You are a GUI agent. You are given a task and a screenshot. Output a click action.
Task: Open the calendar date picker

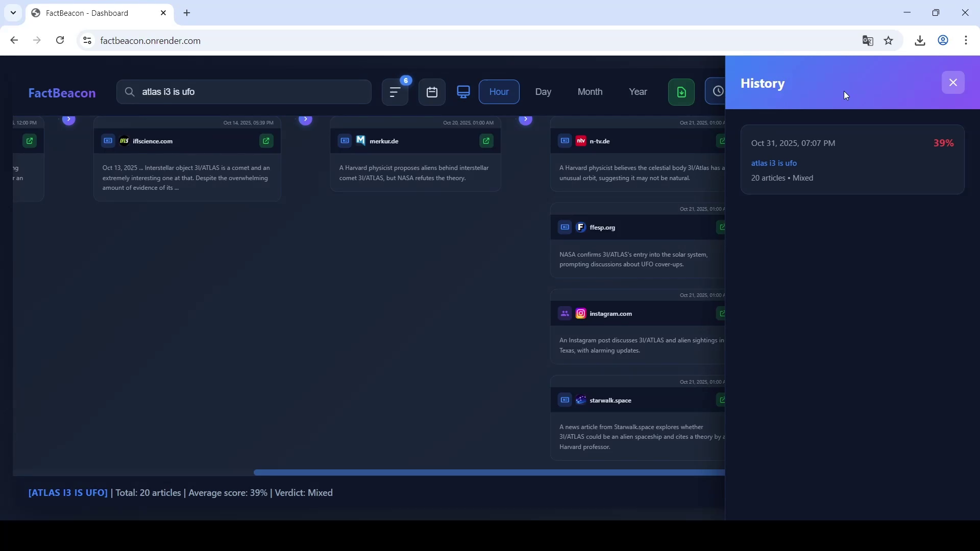432,92
